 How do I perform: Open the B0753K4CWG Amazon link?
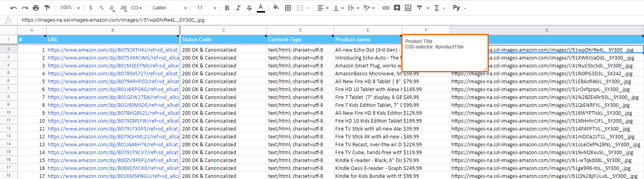click(x=113, y=58)
